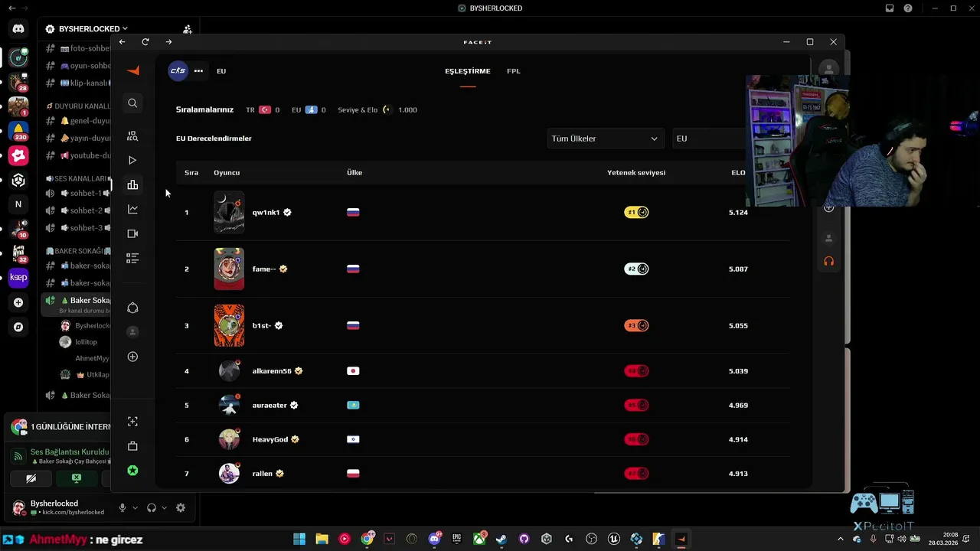Open the FACEIT search icon
Viewport: 980px width, 551px height.
coord(132,103)
